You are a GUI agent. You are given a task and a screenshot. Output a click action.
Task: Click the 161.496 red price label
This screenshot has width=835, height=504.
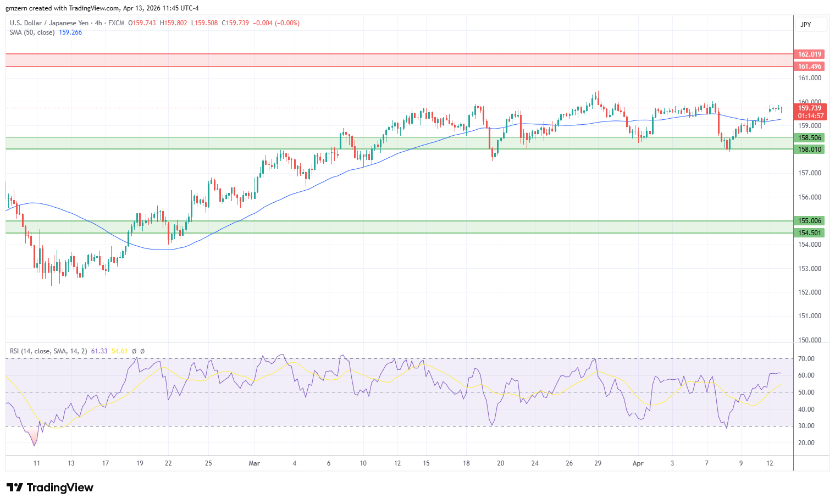coord(809,67)
